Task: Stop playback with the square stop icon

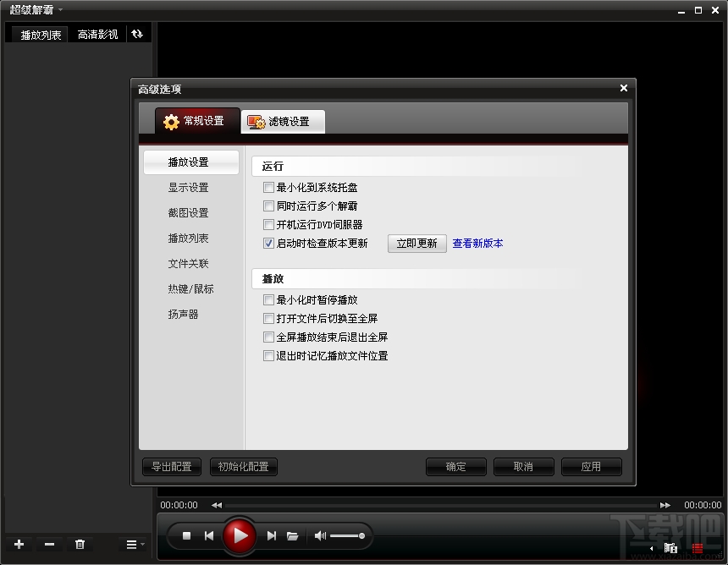Action: pos(187,535)
